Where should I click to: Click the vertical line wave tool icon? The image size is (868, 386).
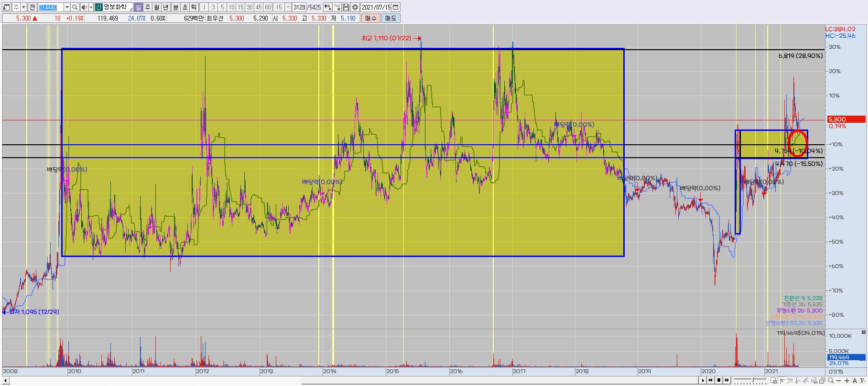point(798,381)
